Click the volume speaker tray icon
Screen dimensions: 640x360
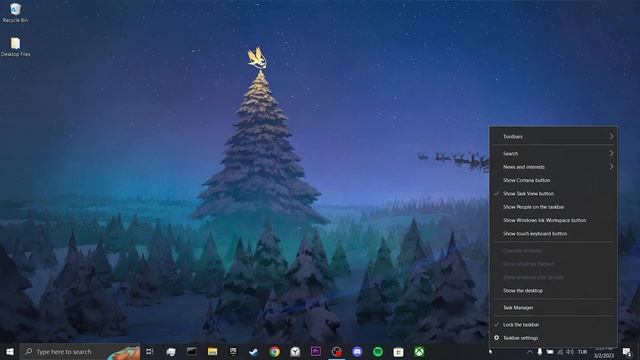coord(570,352)
